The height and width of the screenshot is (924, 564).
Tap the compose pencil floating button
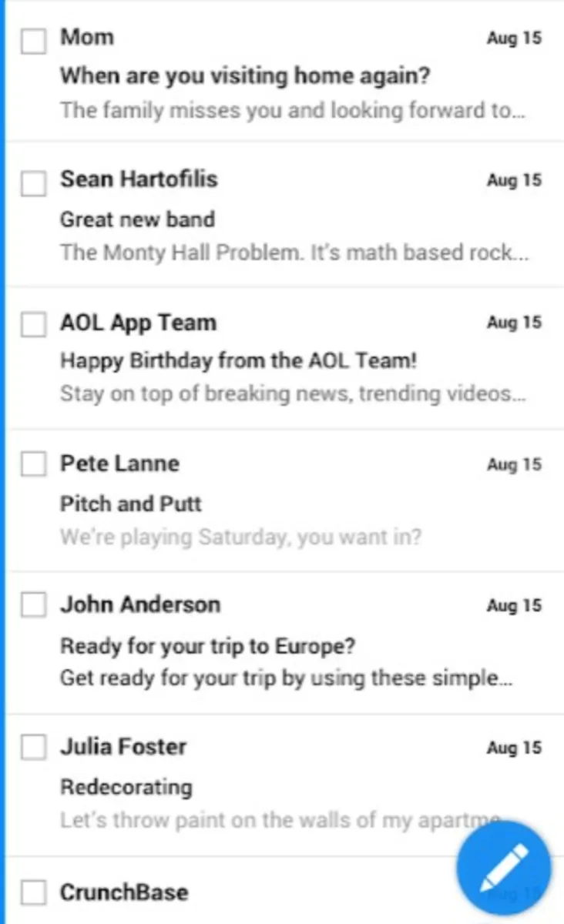click(x=503, y=868)
